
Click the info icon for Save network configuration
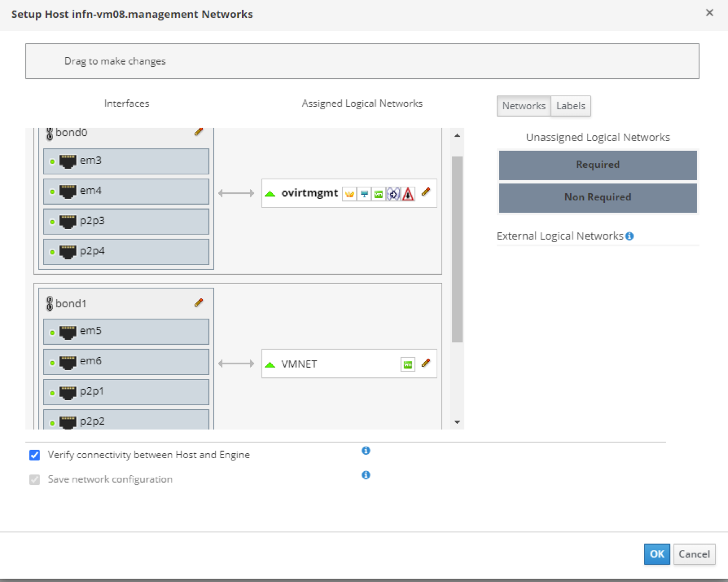click(x=366, y=475)
